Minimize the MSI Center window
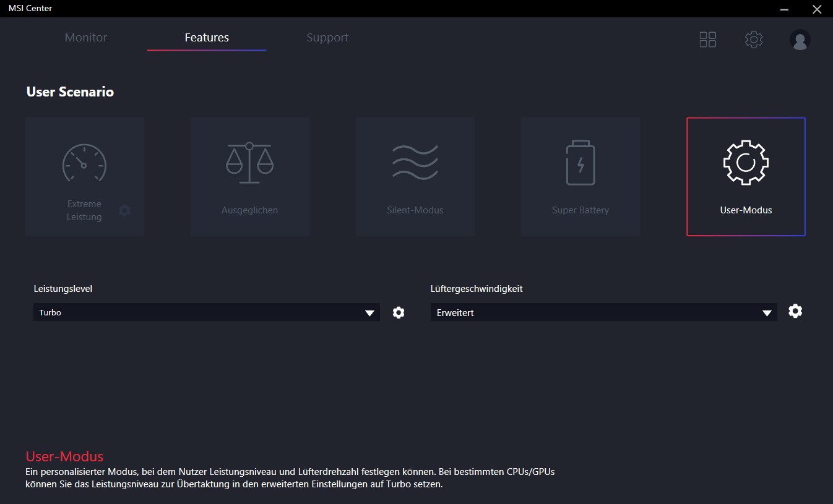The width and height of the screenshot is (833, 504). (785, 9)
